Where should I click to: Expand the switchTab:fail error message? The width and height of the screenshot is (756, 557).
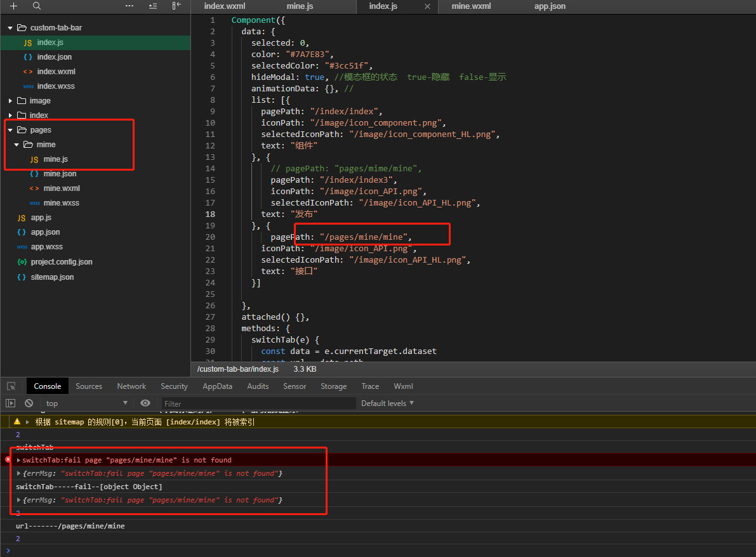tap(18, 460)
